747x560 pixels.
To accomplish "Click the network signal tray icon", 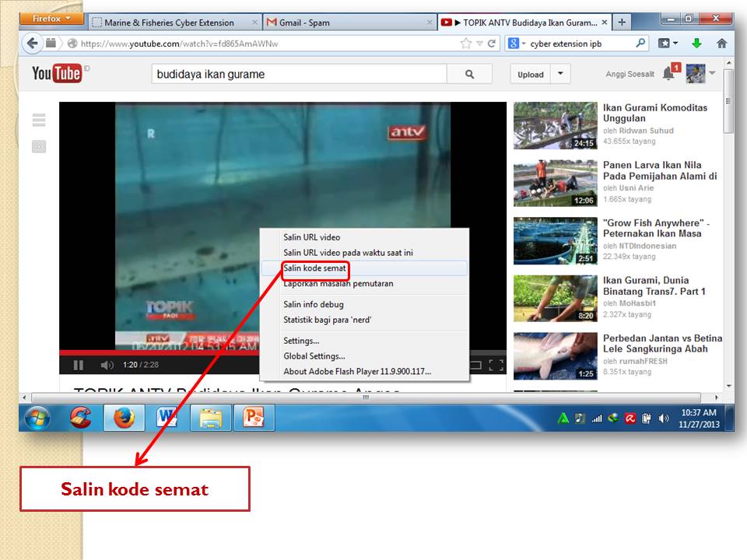I will [597, 418].
